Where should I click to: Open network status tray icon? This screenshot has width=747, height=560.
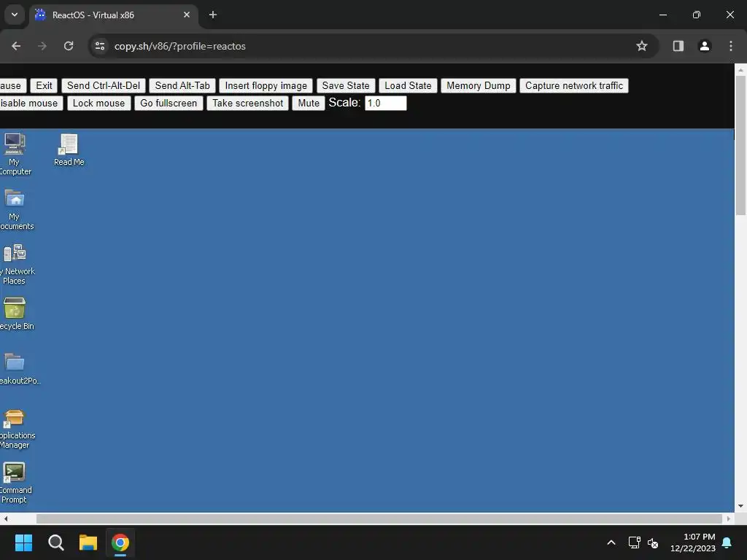pyautogui.click(x=634, y=542)
